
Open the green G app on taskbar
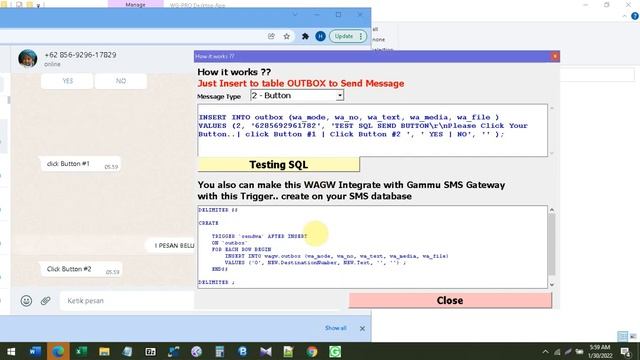pos(335,351)
